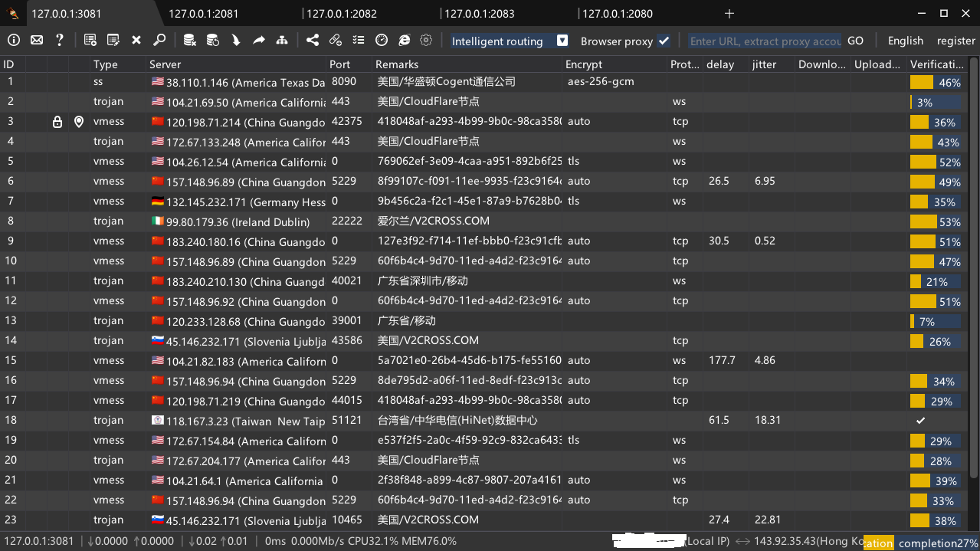Click the envelope message icon

tap(37, 41)
